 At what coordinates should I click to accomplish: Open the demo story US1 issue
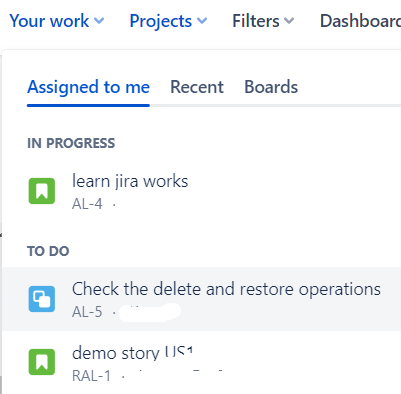point(133,353)
